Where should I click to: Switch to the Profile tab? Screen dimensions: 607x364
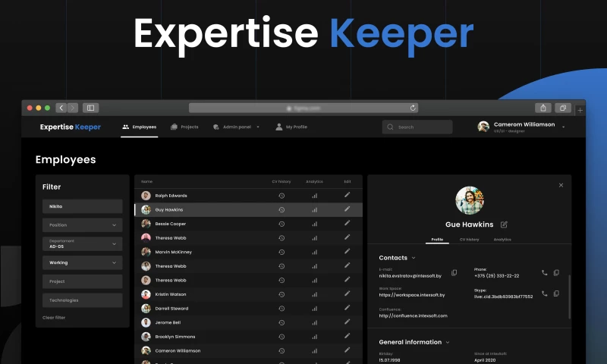pyautogui.click(x=438, y=240)
